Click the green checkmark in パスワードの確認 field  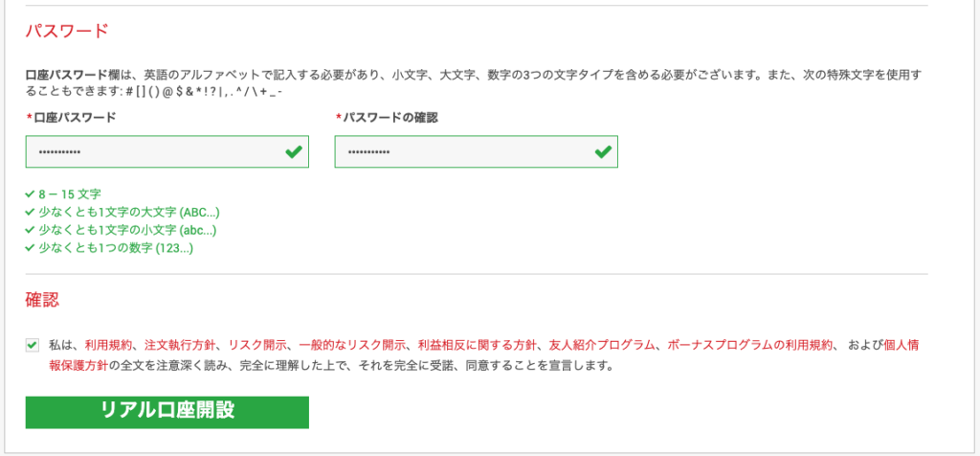(603, 152)
